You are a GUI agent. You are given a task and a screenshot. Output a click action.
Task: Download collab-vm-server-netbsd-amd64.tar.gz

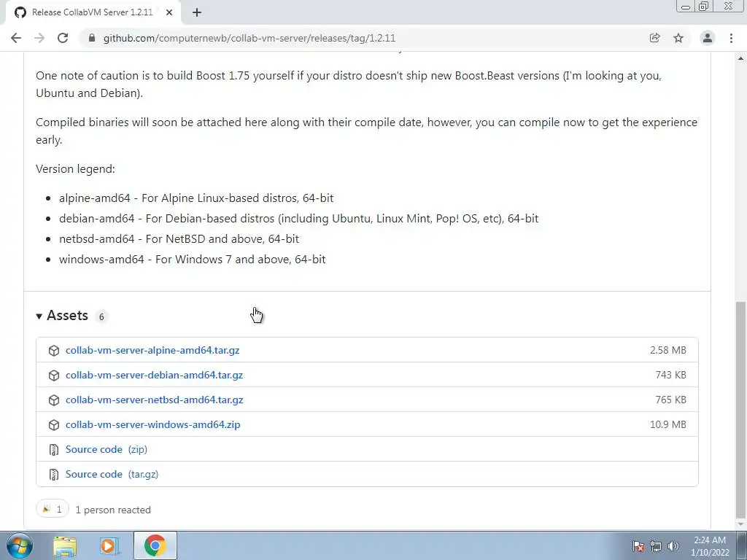click(155, 400)
